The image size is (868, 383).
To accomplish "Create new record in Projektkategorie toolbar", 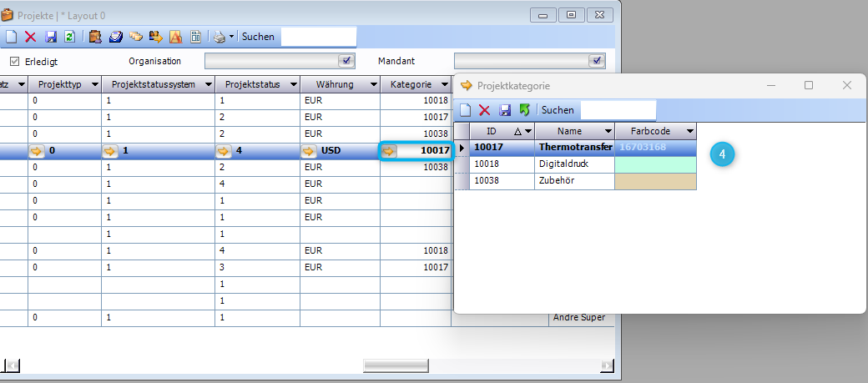I will [466, 110].
